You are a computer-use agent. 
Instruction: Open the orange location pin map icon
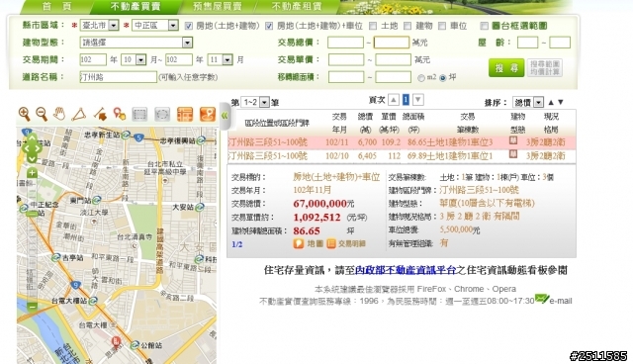click(x=208, y=114)
